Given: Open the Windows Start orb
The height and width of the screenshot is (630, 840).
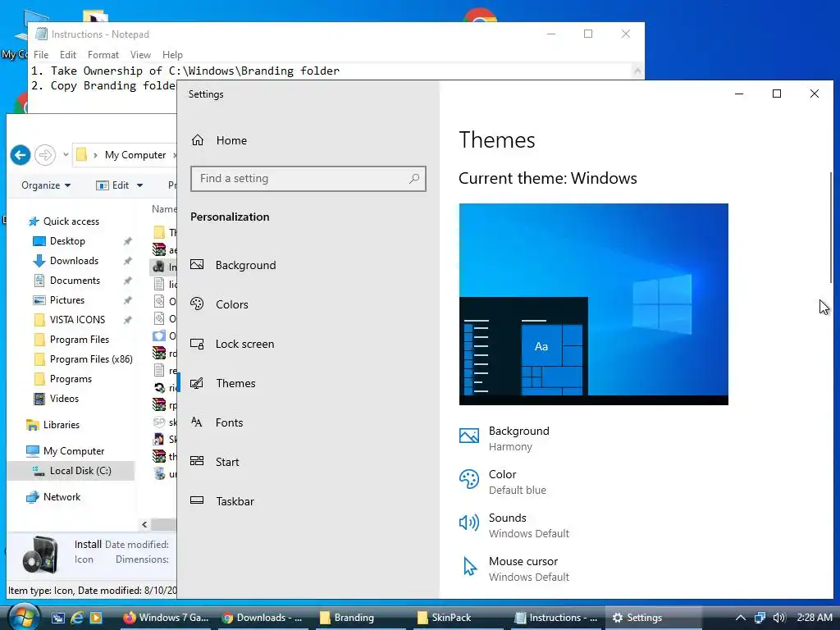Looking at the screenshot, I should pos(22,618).
